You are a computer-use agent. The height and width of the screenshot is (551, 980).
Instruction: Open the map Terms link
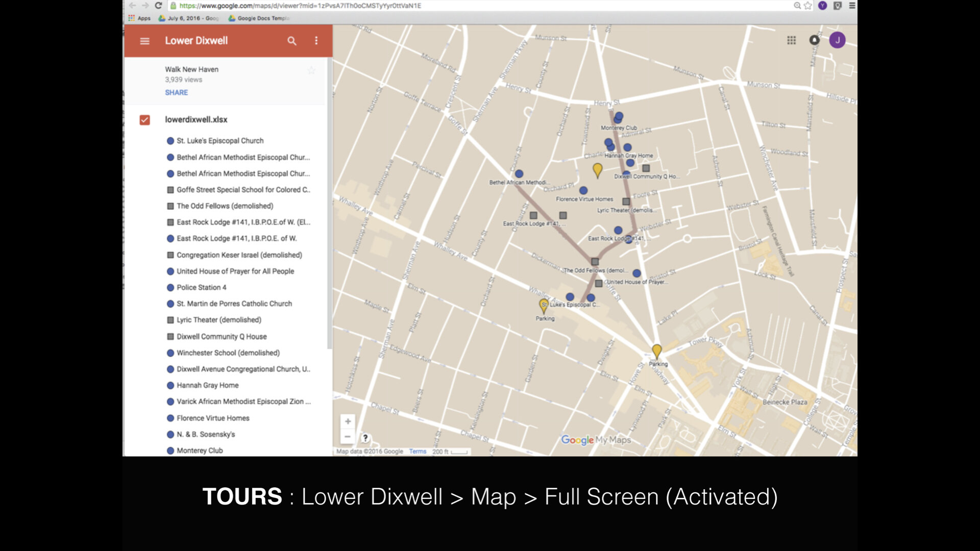[418, 452]
